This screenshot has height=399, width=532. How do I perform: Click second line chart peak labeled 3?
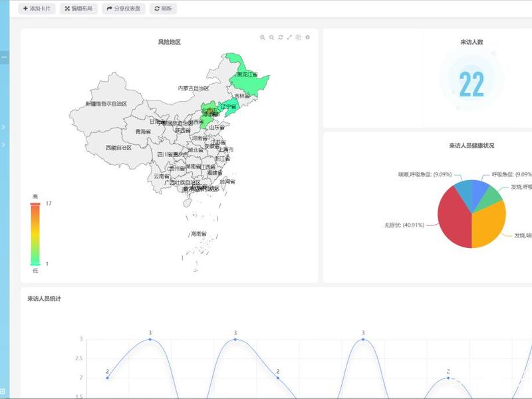coord(235,339)
